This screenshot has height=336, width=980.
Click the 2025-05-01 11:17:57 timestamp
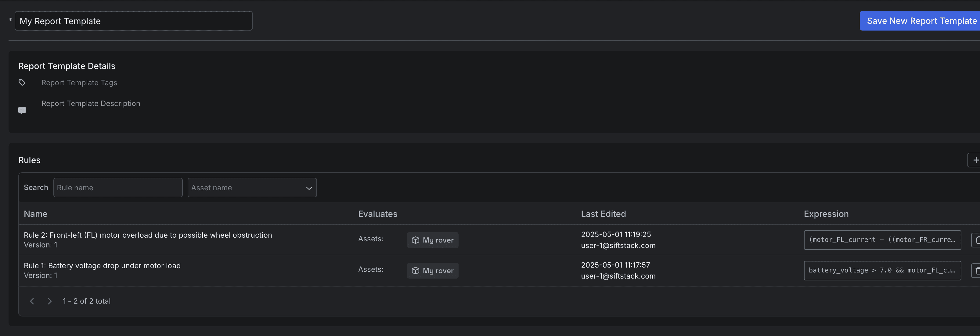(615, 265)
